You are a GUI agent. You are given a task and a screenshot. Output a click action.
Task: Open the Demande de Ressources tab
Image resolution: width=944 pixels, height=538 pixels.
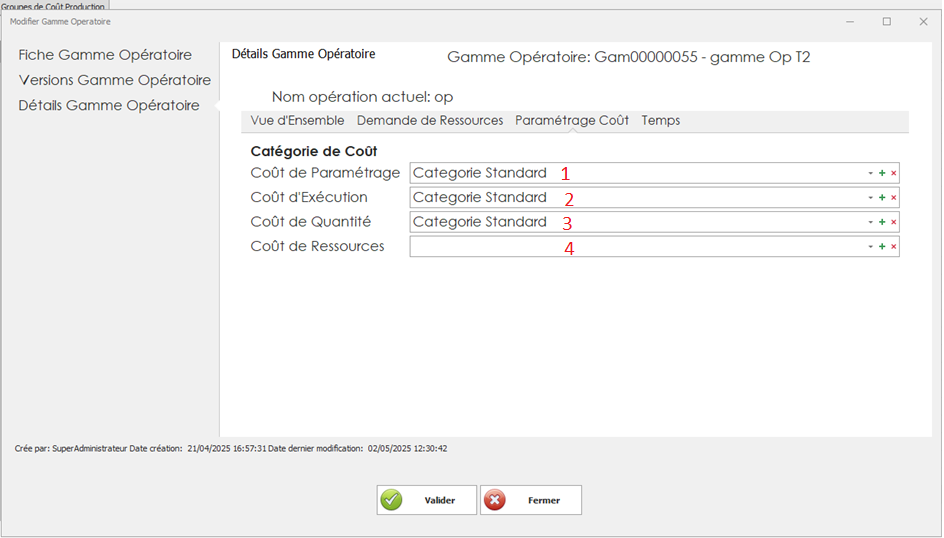coord(429,121)
